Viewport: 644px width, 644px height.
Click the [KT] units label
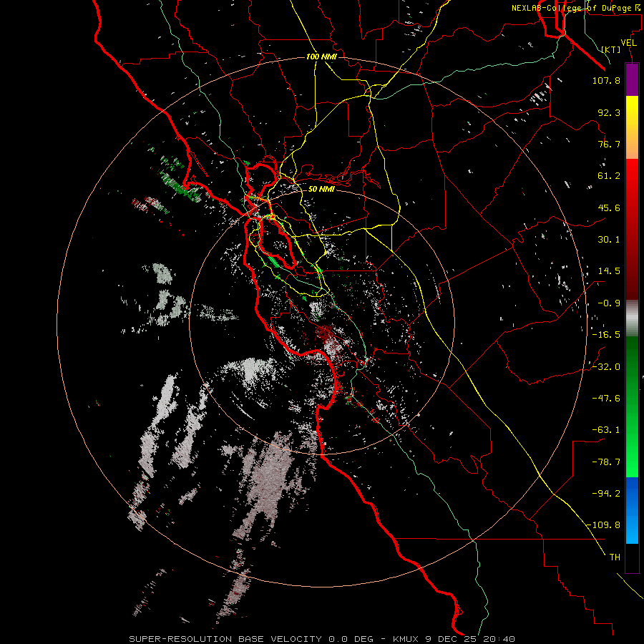[x=611, y=49]
